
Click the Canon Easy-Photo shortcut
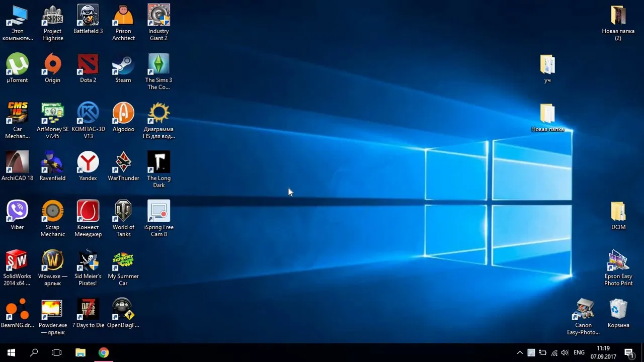click(583, 317)
